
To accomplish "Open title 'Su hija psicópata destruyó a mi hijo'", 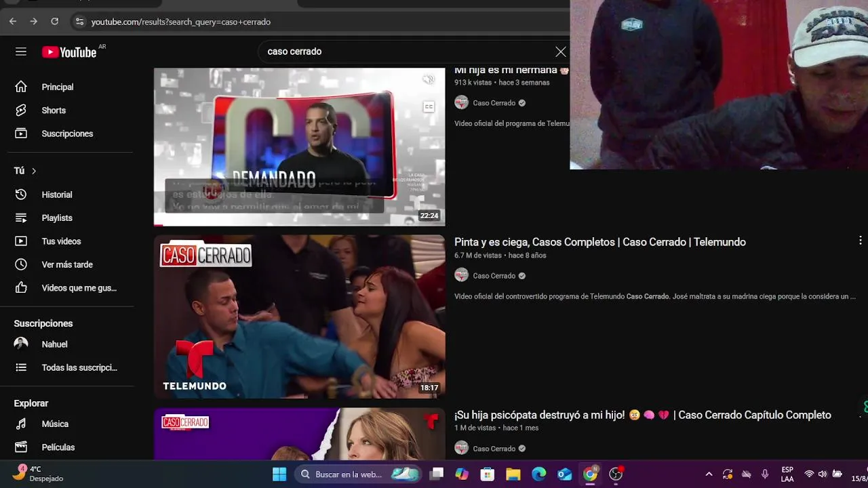I will point(643,415).
